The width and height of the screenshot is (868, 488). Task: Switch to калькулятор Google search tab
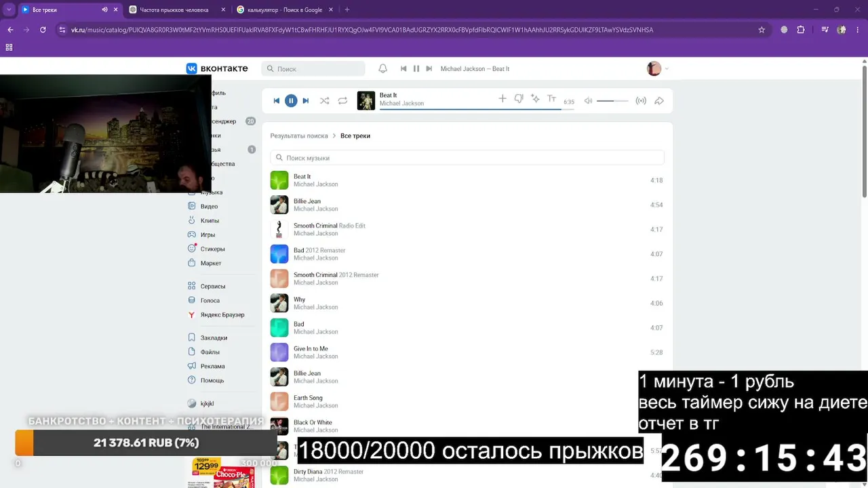coord(284,10)
